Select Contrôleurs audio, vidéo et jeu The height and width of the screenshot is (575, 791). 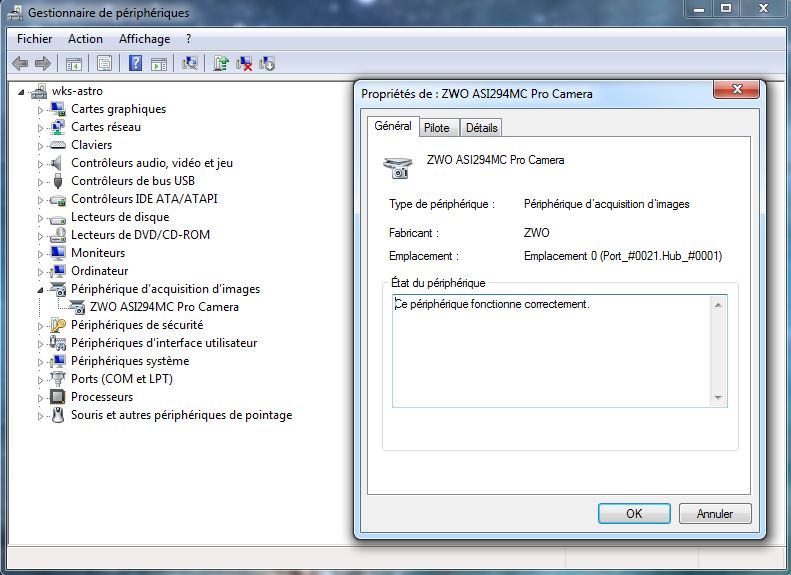point(152,163)
